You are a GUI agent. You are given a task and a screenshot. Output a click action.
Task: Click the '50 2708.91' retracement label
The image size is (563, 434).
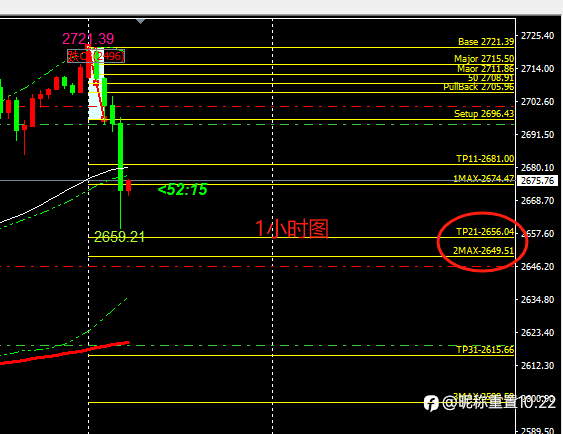(x=491, y=78)
